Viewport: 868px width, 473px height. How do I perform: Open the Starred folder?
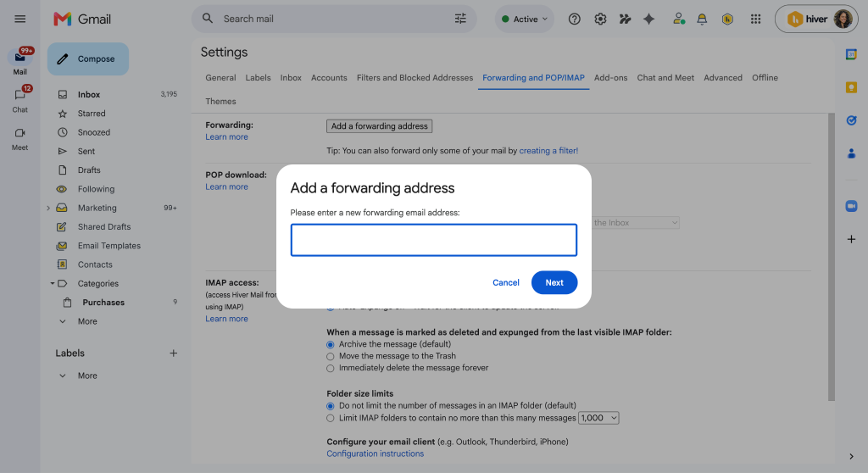pos(92,114)
